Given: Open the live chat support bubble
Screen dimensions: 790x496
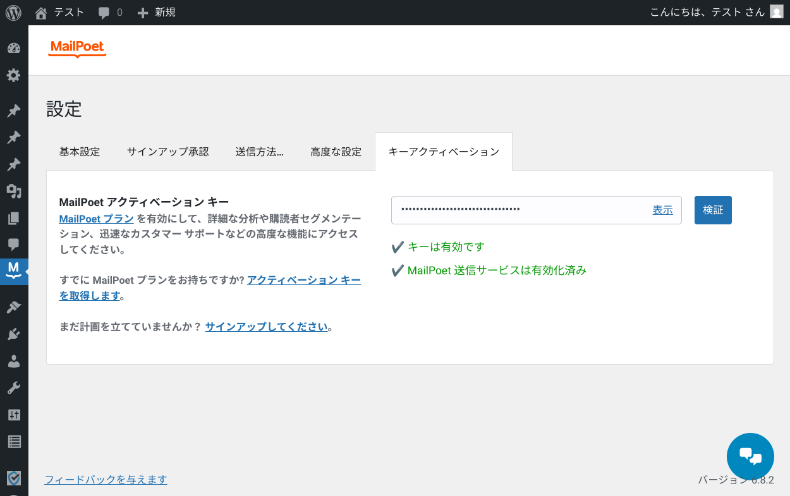Looking at the screenshot, I should point(750,456).
